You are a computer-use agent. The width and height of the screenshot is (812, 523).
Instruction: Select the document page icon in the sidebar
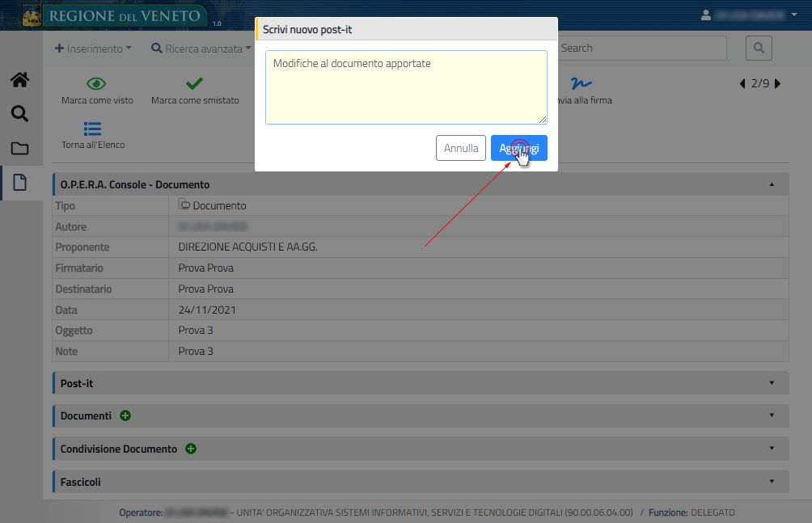click(x=19, y=183)
